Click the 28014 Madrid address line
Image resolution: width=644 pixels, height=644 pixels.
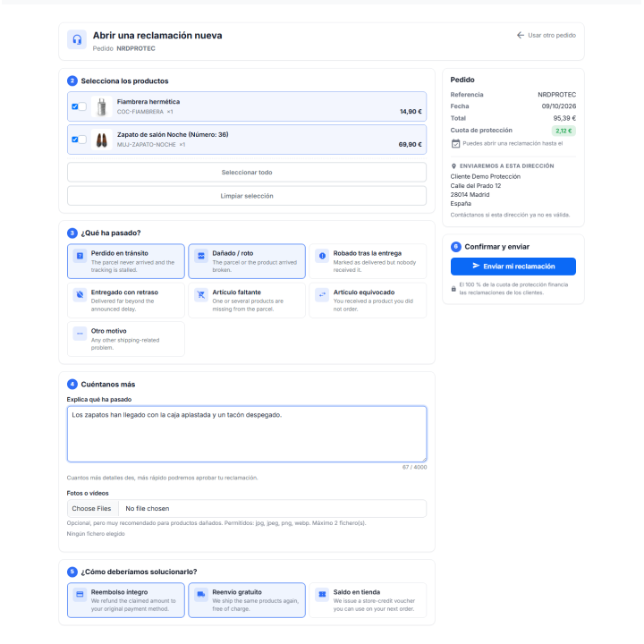click(x=470, y=195)
